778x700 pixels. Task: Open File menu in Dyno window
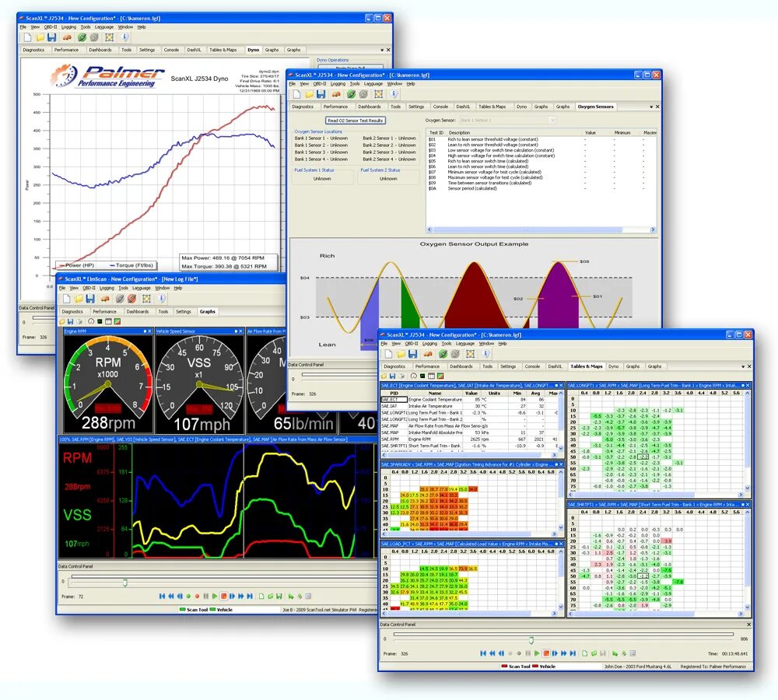[23, 27]
